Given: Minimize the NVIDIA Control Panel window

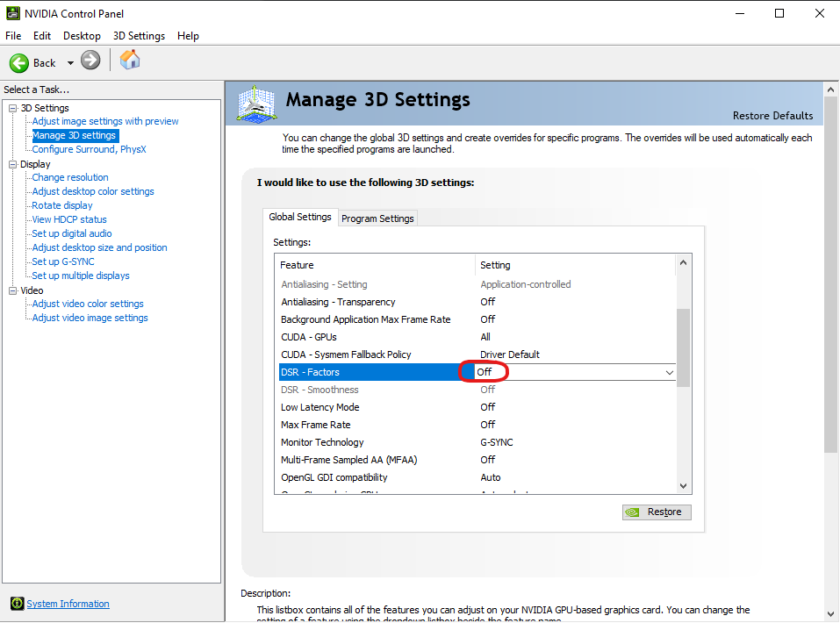Looking at the screenshot, I should (x=740, y=13).
